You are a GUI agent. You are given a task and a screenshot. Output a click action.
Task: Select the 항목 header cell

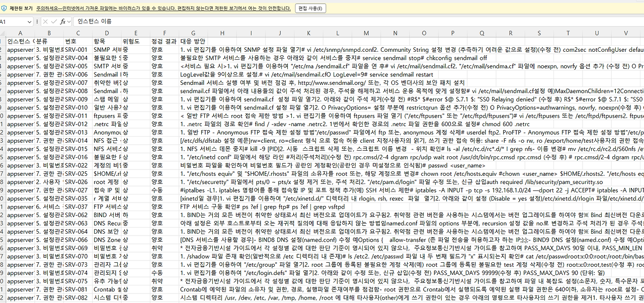[x=107, y=41]
